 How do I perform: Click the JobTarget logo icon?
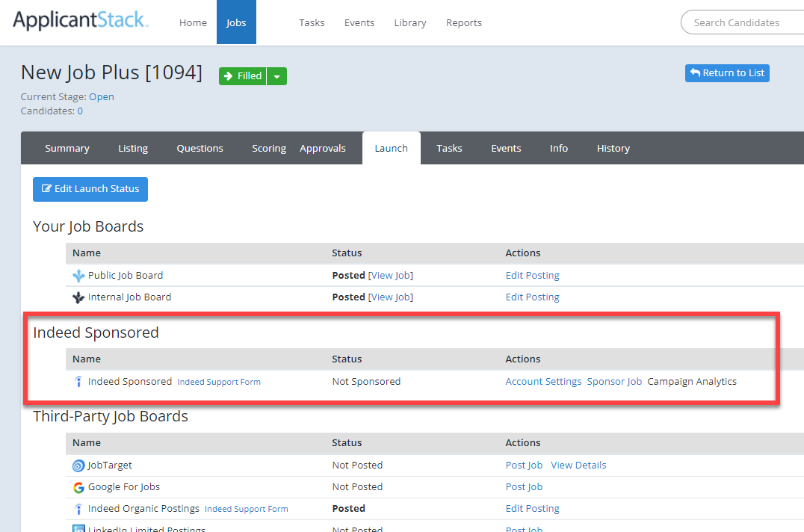tap(78, 466)
